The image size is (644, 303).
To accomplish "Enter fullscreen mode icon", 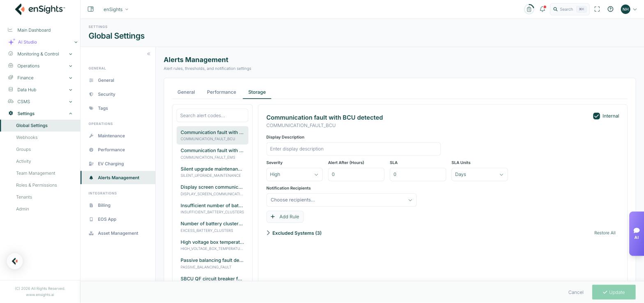I will pyautogui.click(x=597, y=9).
